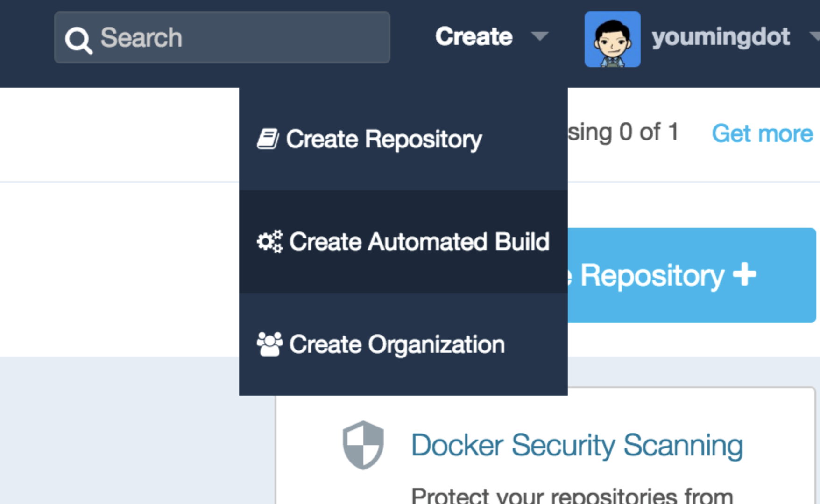
Task: Open the Docker Security Scanning heading link
Action: (577, 445)
